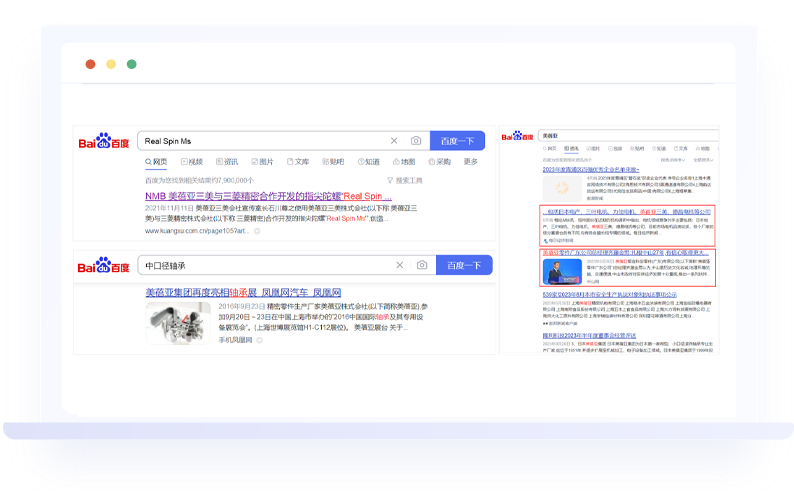The image size is (794, 491).
Task: Click the small icon after www.kuangxu.com.cn URL
Action: pyautogui.click(x=257, y=231)
